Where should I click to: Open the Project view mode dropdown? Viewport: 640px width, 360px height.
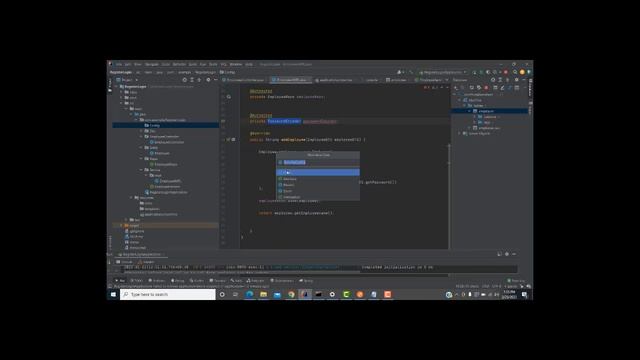(x=127, y=80)
